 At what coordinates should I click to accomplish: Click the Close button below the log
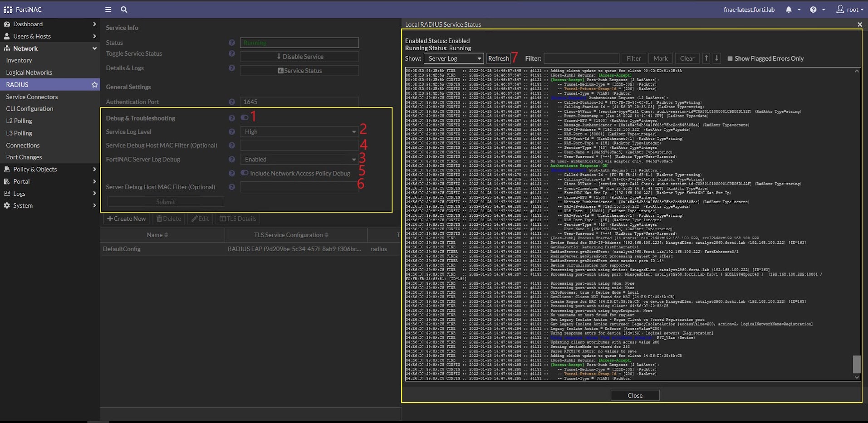[635, 395]
